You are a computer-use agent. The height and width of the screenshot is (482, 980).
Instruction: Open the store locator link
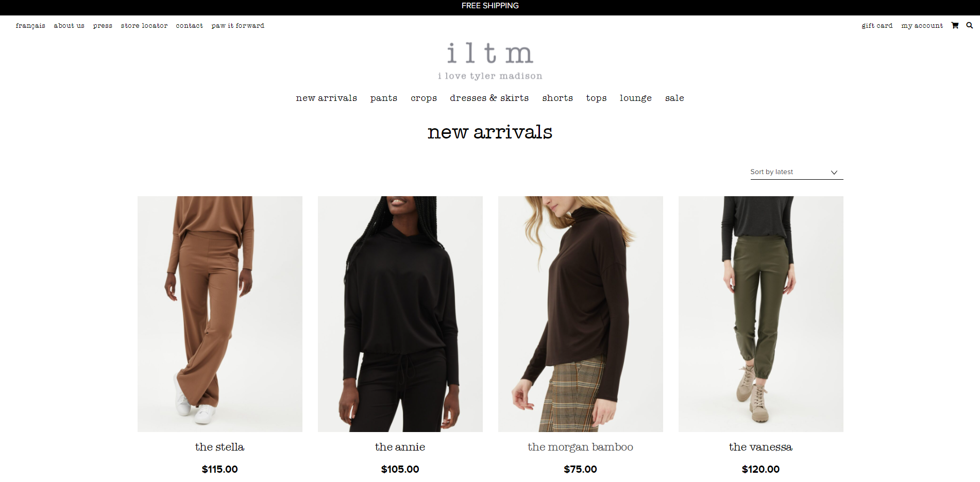tap(144, 26)
